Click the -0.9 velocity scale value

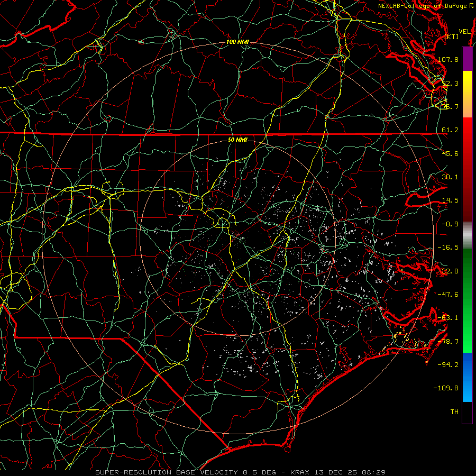pyautogui.click(x=450, y=224)
